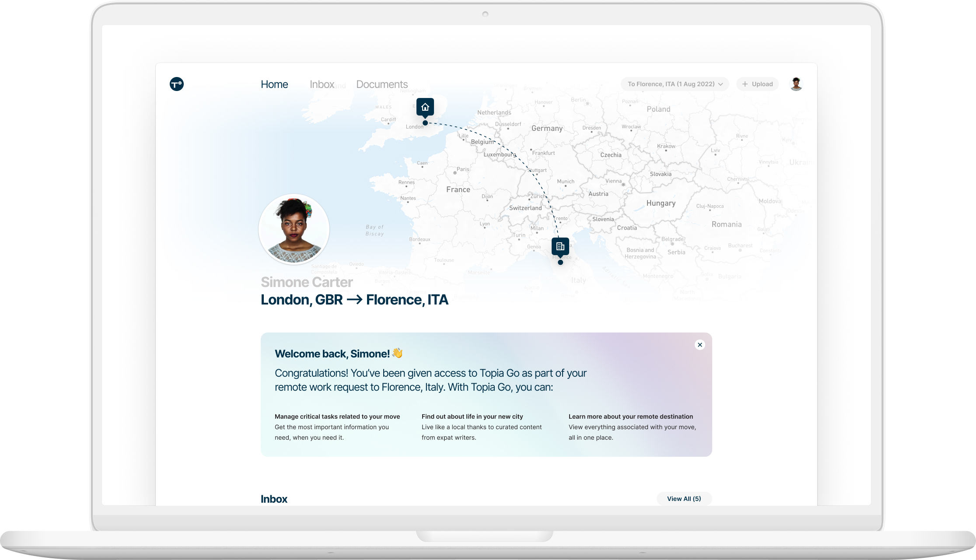Expand the 'To Florence, ITA' move dropdown
The width and height of the screenshot is (976, 560).
tap(675, 84)
